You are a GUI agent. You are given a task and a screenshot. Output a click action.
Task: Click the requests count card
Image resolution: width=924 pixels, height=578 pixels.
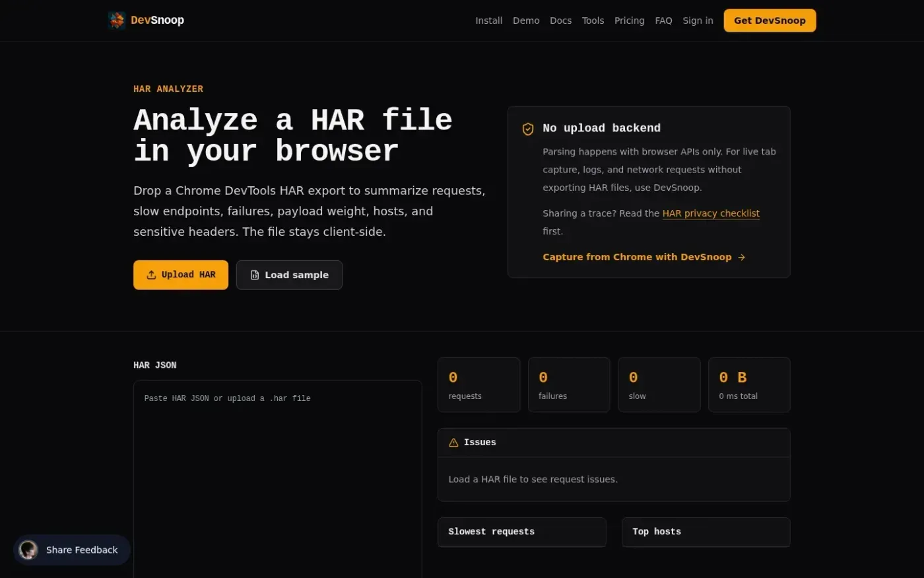tap(479, 385)
